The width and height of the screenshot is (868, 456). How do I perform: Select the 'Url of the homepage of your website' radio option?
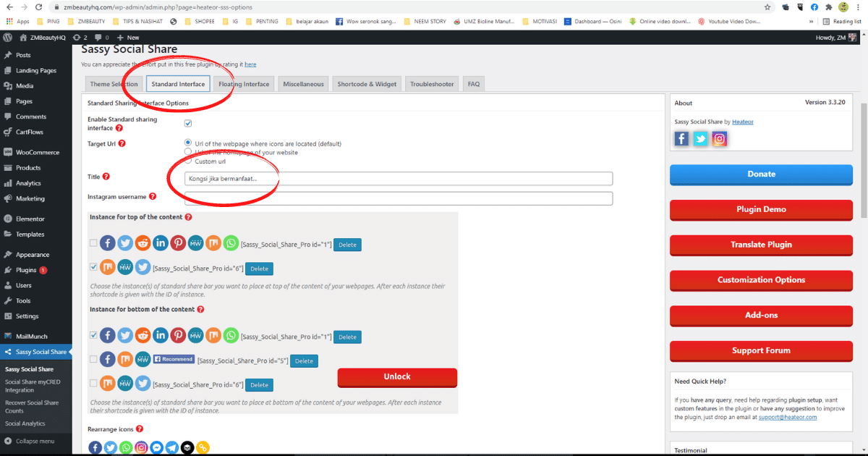pyautogui.click(x=188, y=152)
